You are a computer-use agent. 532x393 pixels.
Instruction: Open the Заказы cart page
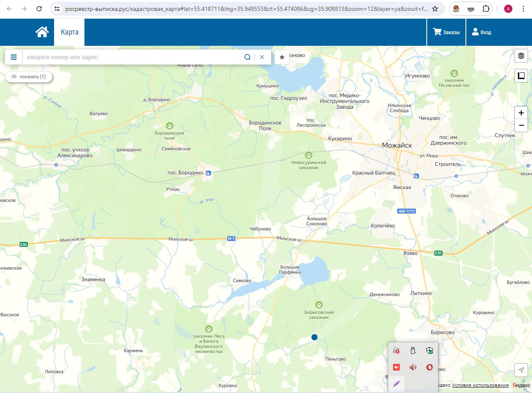446,32
